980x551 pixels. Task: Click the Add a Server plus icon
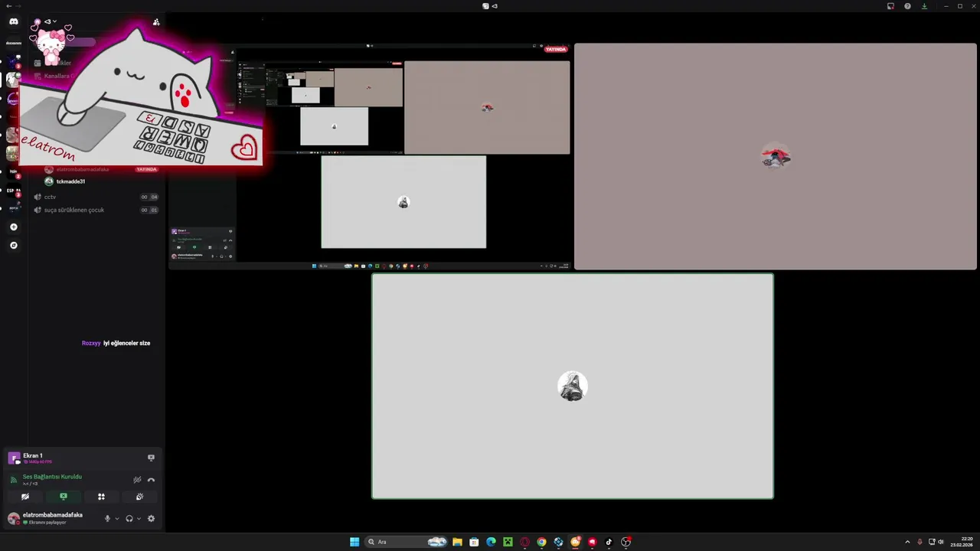(13, 227)
